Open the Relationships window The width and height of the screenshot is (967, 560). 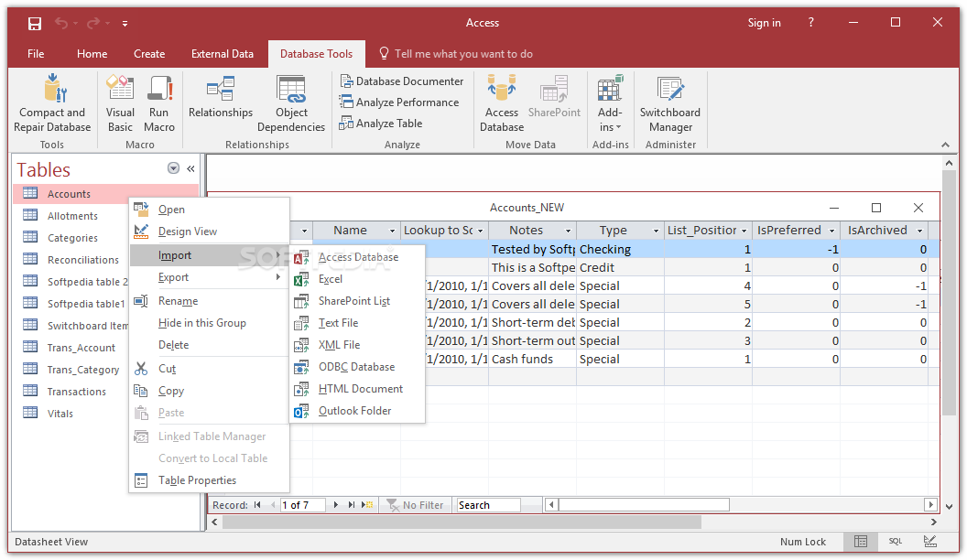(x=220, y=97)
